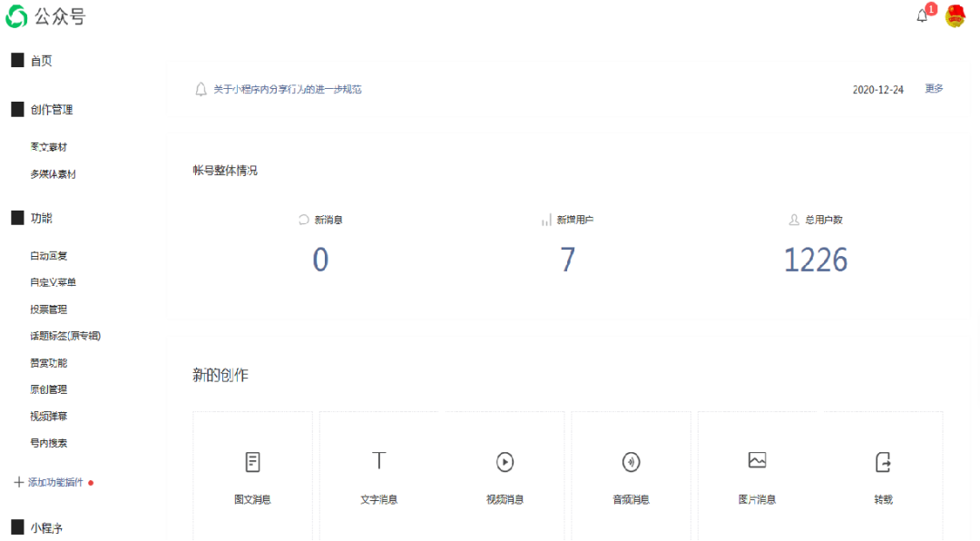Open the 关于小程序内分享行为的进一步规范 announcement

[288, 90]
